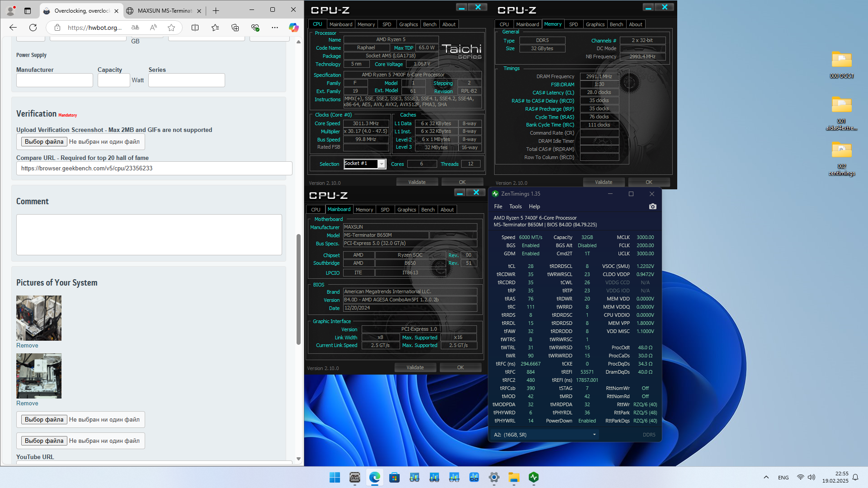Open Socket #1 selection dropdown in CPU-Z
868x488 pixels.
[x=382, y=164]
